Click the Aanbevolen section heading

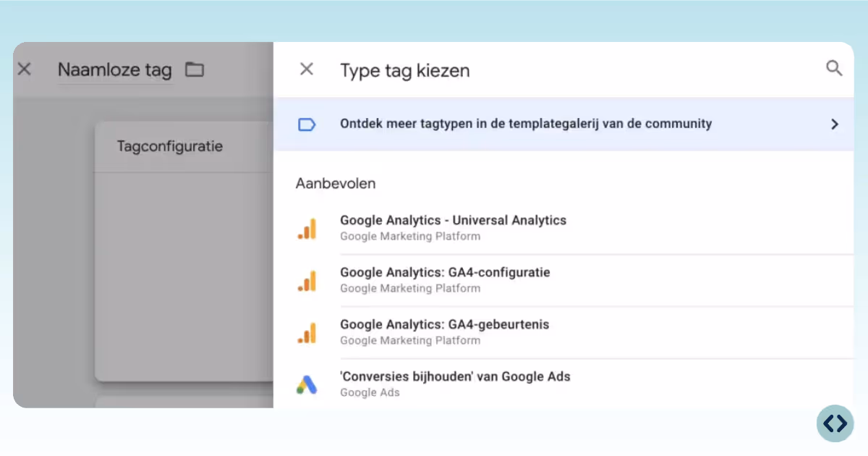[x=336, y=184]
